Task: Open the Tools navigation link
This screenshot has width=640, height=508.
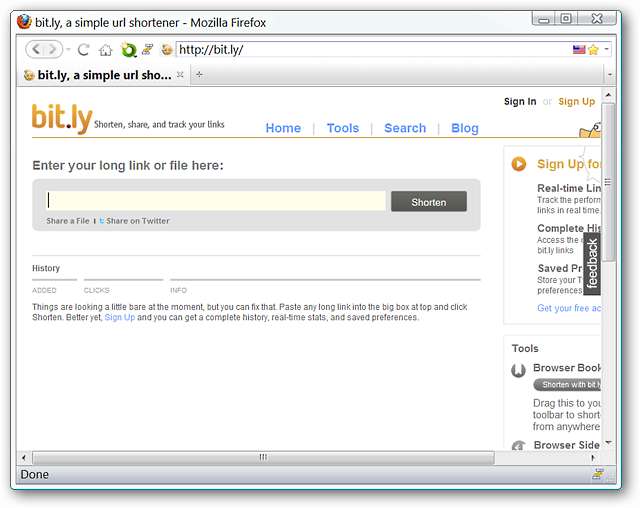Action: [343, 128]
